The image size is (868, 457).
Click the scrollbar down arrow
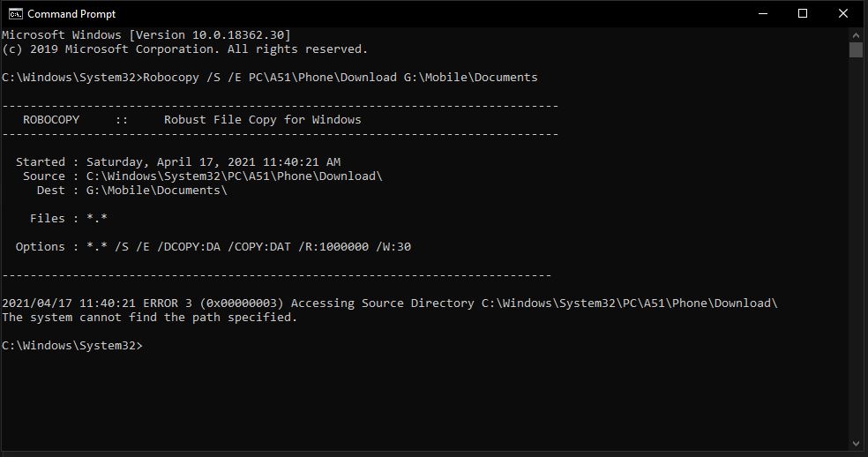pyautogui.click(x=856, y=443)
